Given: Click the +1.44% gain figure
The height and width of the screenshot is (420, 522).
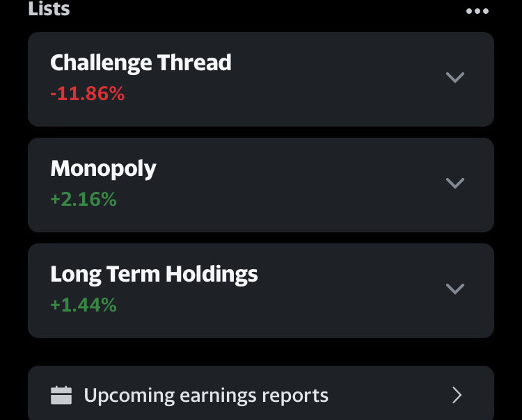Looking at the screenshot, I should pos(84,305).
